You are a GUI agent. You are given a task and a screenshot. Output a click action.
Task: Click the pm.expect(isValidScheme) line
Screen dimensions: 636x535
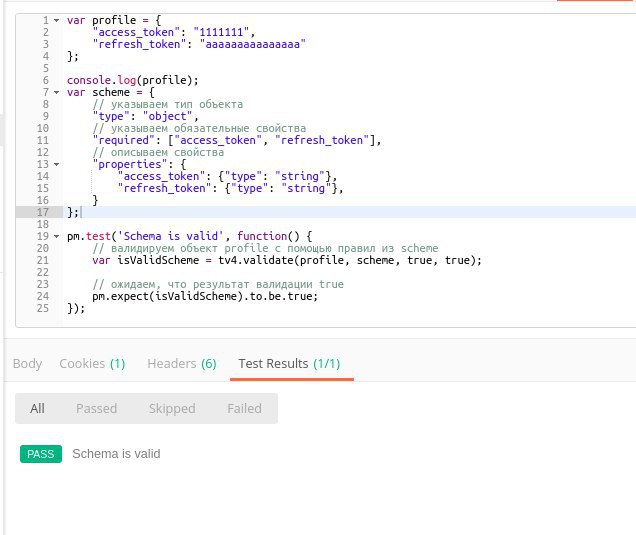[x=205, y=297]
